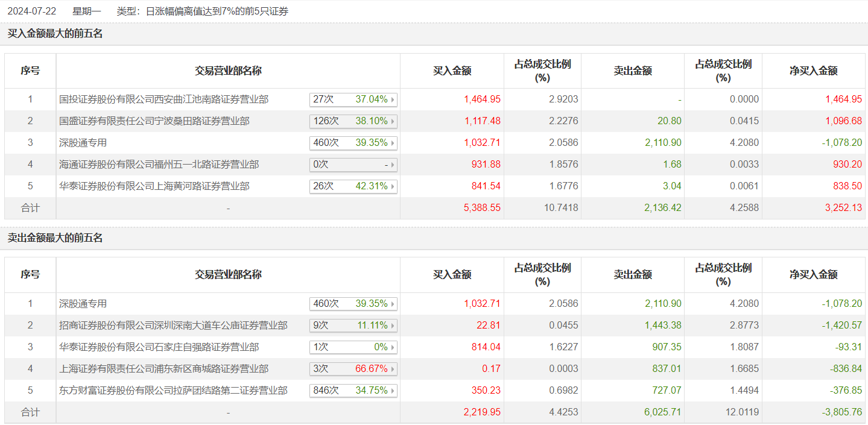Click sell amount 1,443.38
The width and height of the screenshot is (868, 425).
tap(663, 326)
